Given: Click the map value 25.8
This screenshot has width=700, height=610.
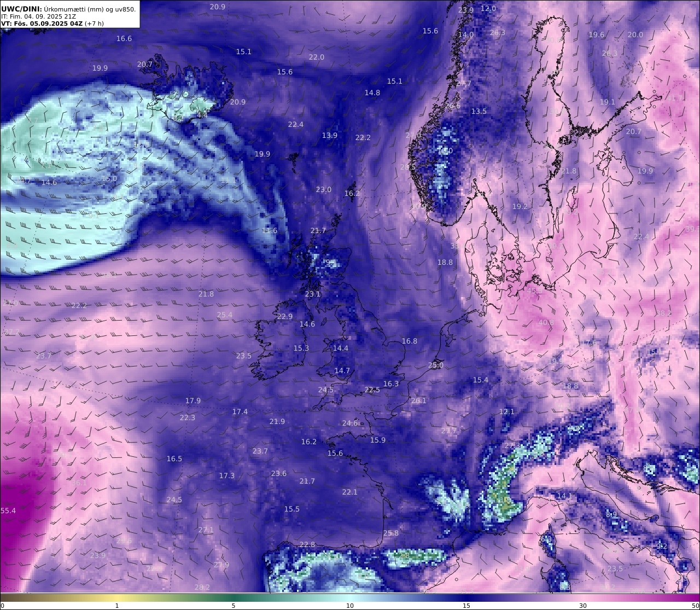Looking at the screenshot, I should pyautogui.click(x=391, y=533).
